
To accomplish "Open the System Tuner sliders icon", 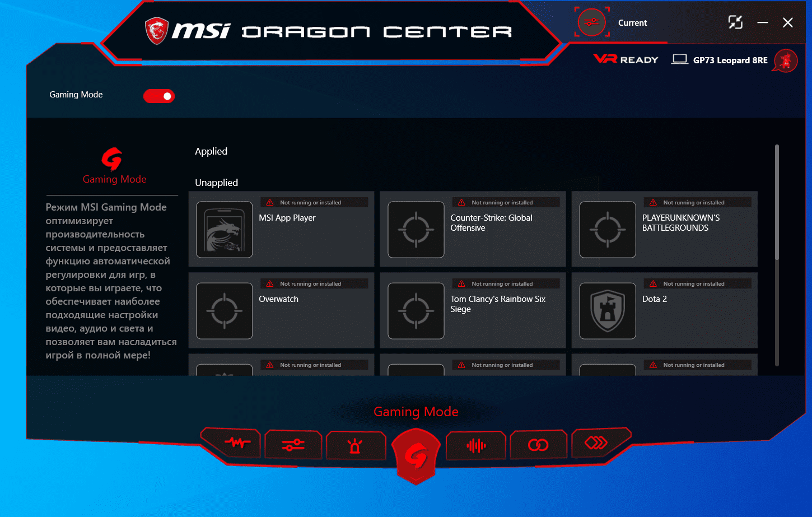I will pos(293,445).
